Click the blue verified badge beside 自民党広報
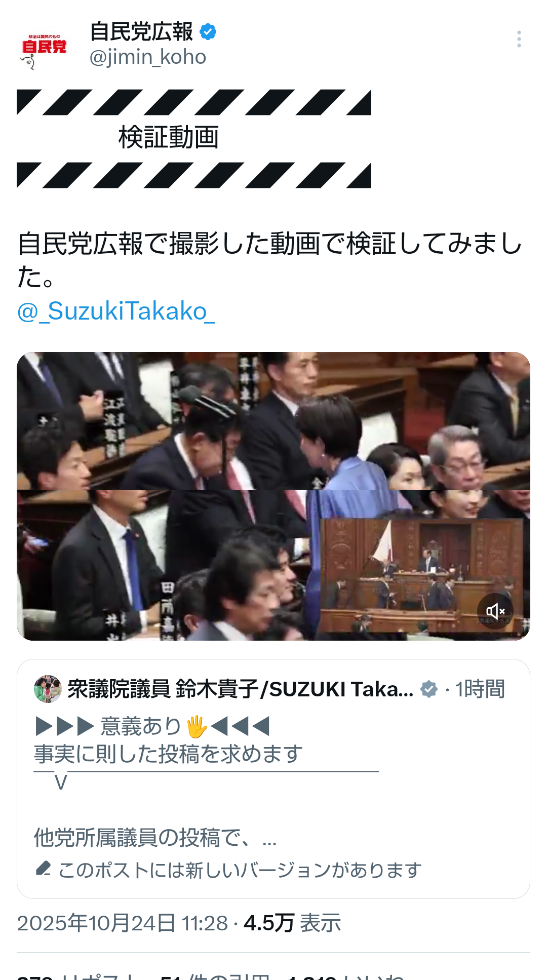547x980 pixels. (x=208, y=32)
